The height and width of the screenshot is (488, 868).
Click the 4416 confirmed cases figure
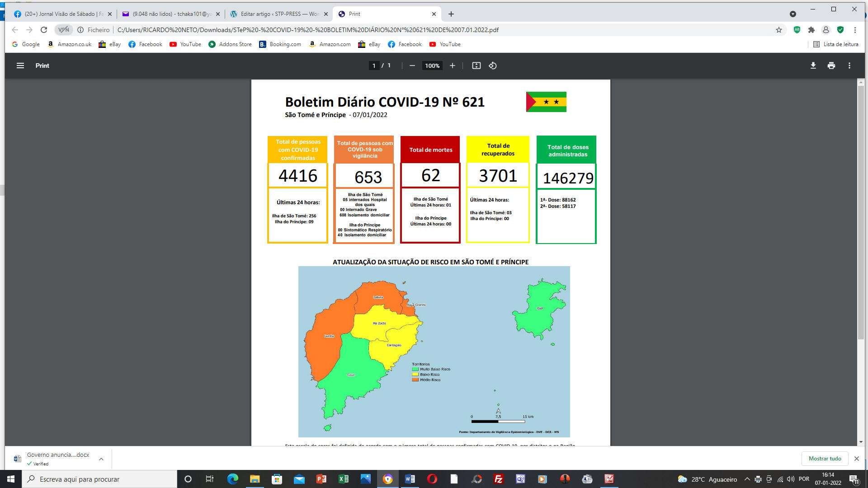tap(298, 175)
